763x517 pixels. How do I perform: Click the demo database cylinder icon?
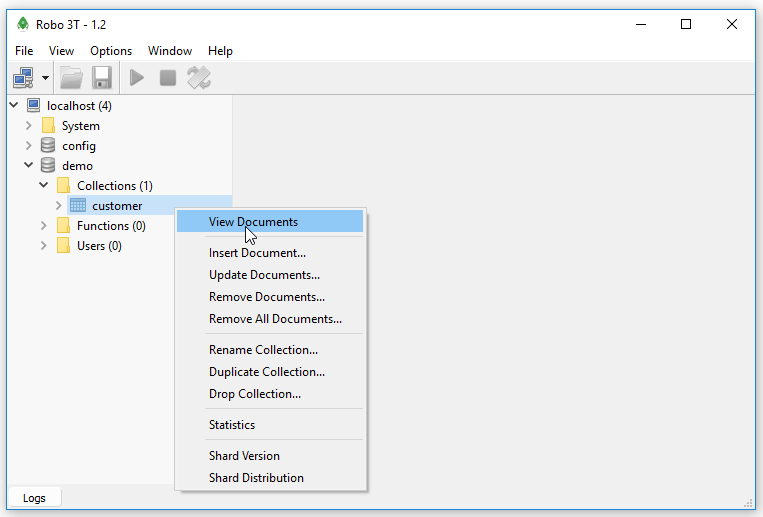[x=48, y=166]
